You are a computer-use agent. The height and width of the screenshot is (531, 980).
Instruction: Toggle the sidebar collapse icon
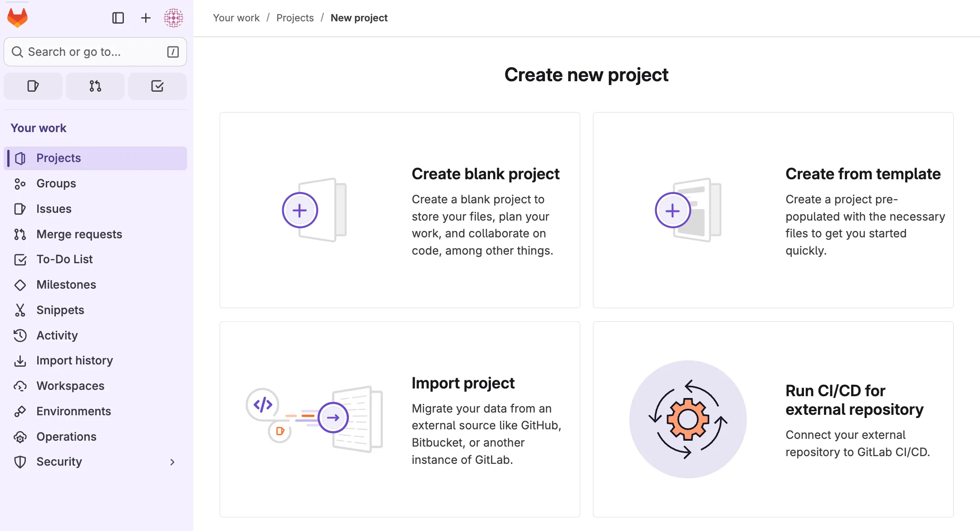click(x=118, y=18)
